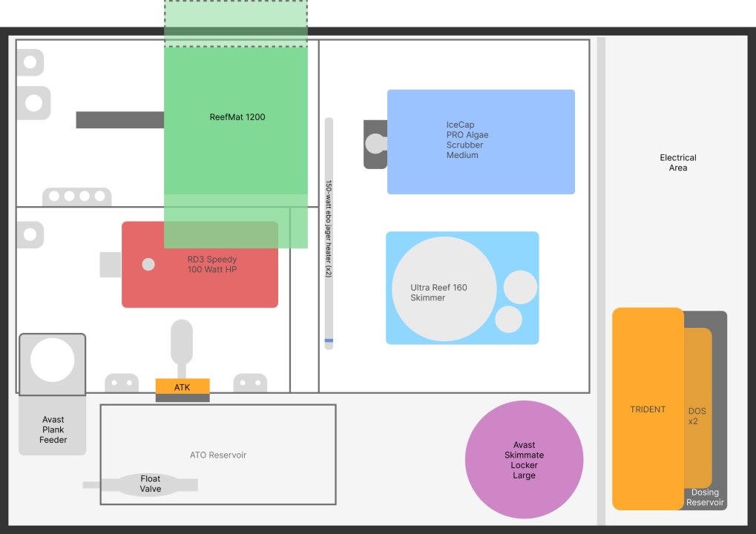Select the dark gray bar left of ReefMat
The image size is (756, 534).
click(x=120, y=120)
